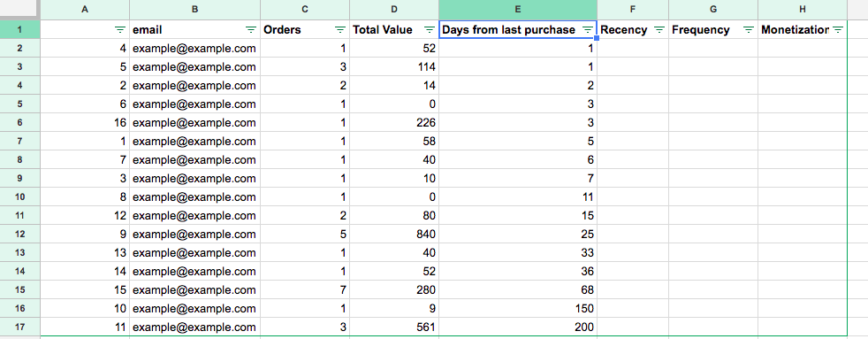Select column A cell with value 9

pos(85,234)
